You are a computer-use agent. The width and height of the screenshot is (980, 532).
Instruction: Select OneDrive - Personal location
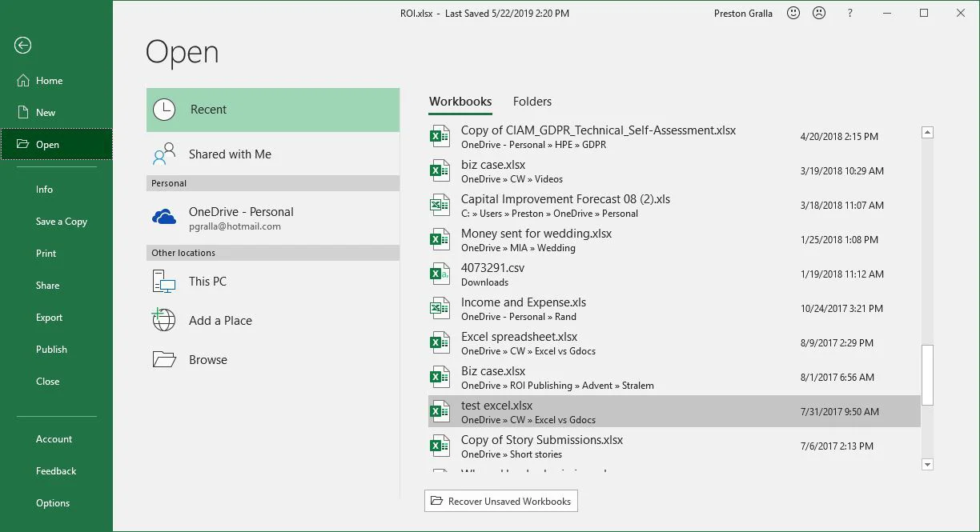(x=273, y=218)
